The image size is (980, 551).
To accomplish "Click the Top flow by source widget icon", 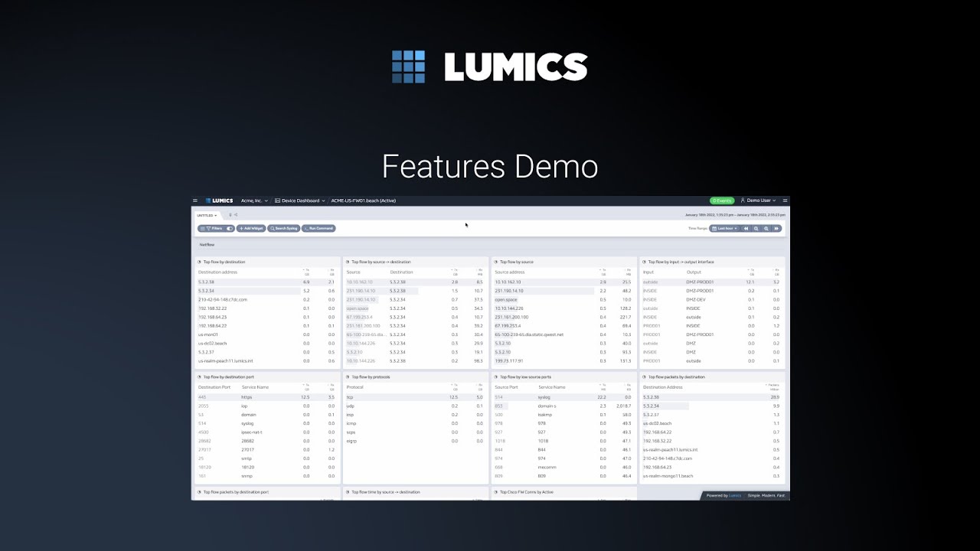I will (497, 262).
